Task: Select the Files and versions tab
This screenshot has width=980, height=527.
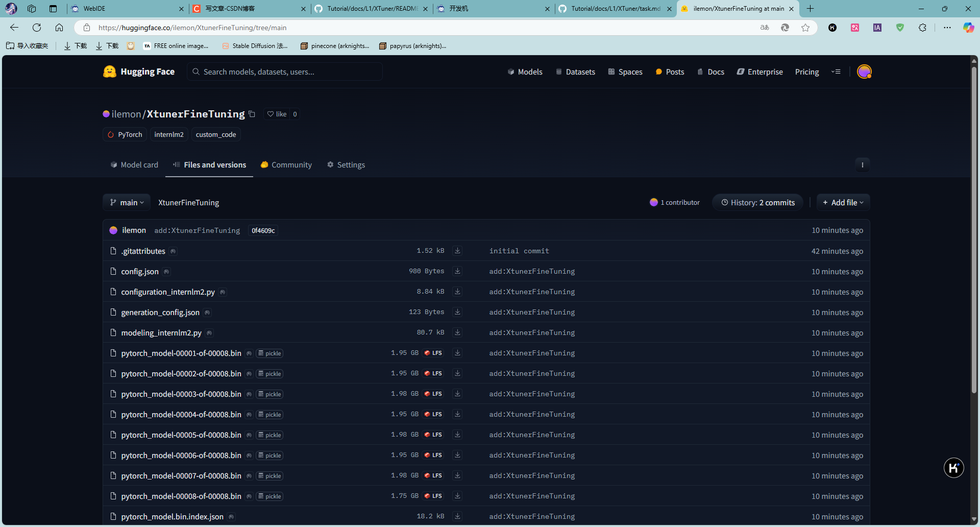Action: 209,165
